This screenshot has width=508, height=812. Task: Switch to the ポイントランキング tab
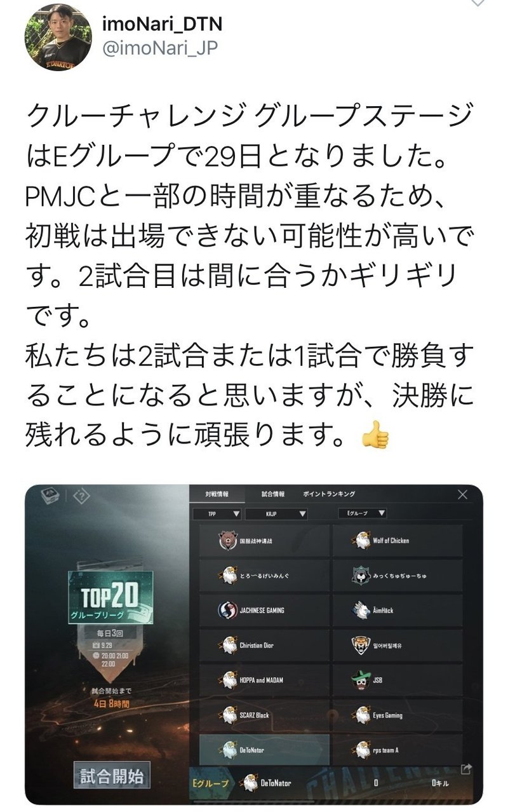tap(329, 494)
